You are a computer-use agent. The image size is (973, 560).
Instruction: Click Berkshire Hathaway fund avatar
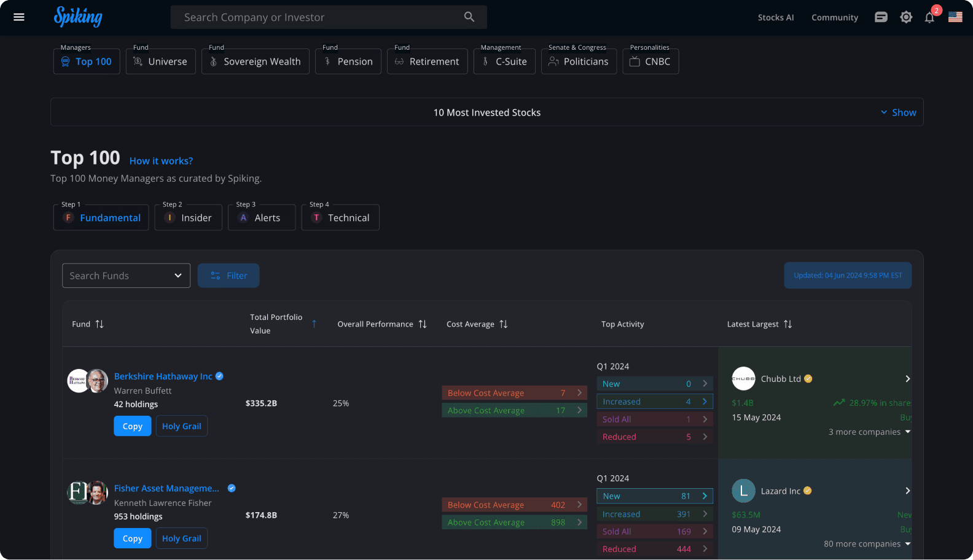pyautogui.click(x=87, y=381)
